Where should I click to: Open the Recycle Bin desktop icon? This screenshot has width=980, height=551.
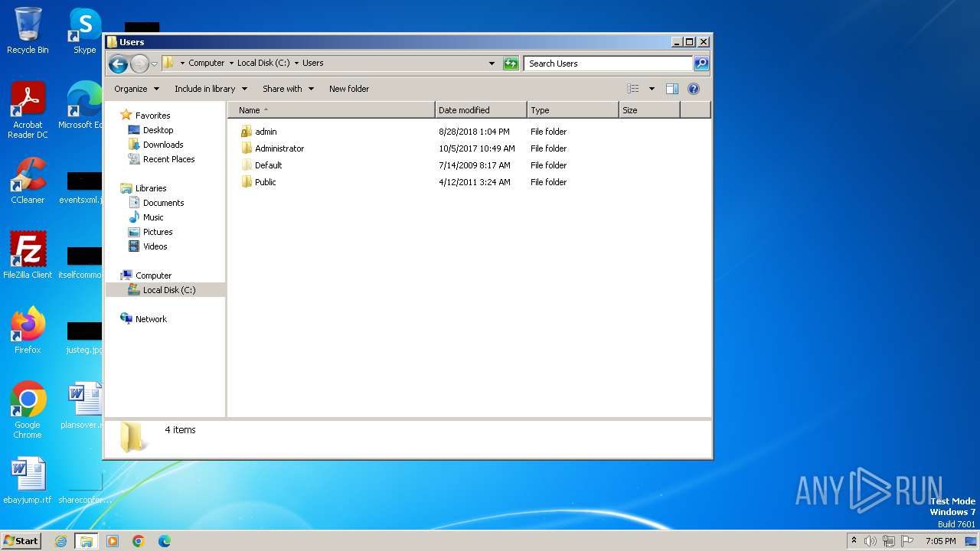(x=28, y=31)
